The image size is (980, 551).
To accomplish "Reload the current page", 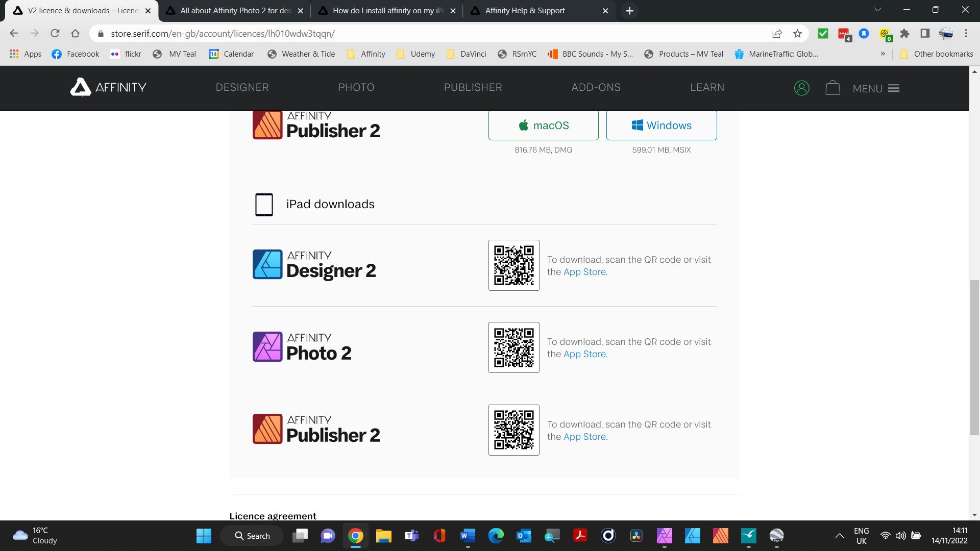I will click(x=55, y=33).
